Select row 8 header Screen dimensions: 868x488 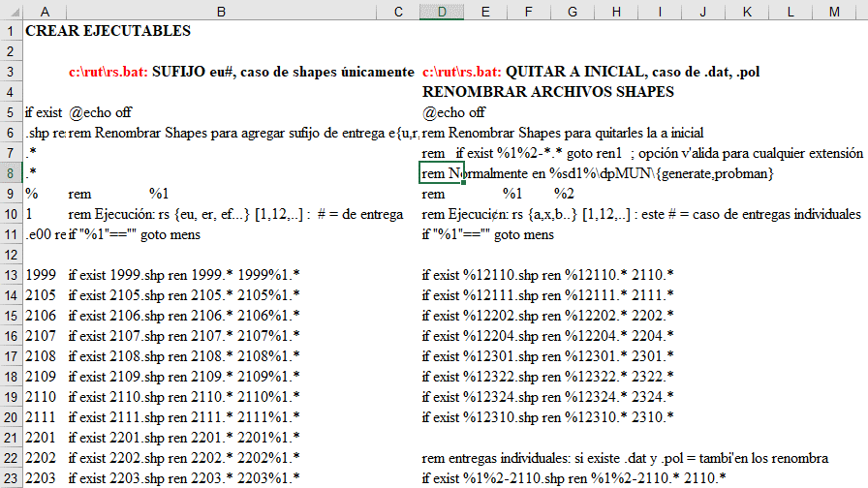pos(11,173)
